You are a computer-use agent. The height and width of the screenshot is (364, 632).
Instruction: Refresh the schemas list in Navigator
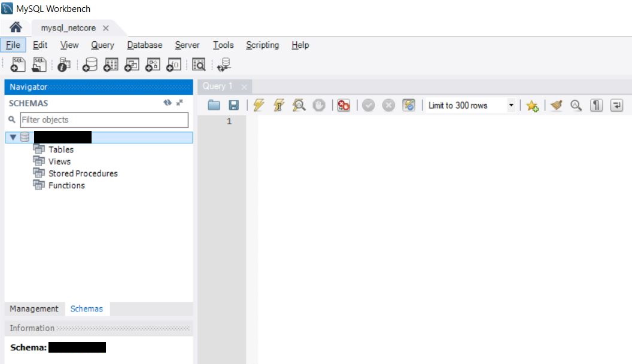tap(168, 103)
